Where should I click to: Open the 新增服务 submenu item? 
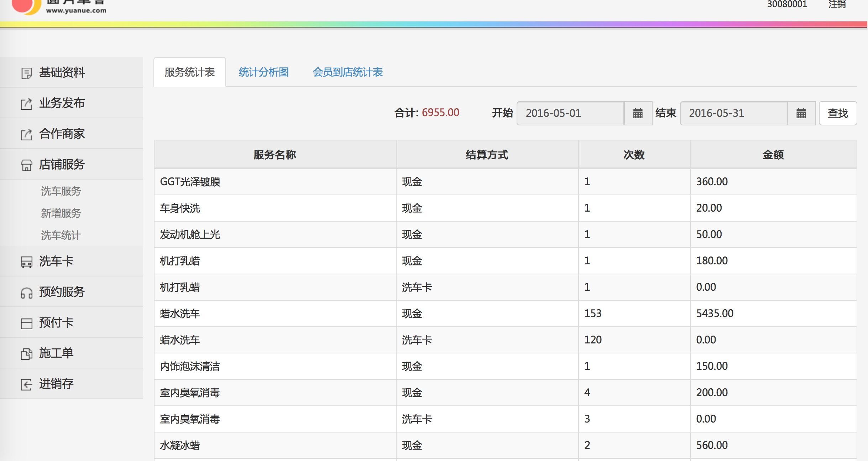tap(61, 213)
